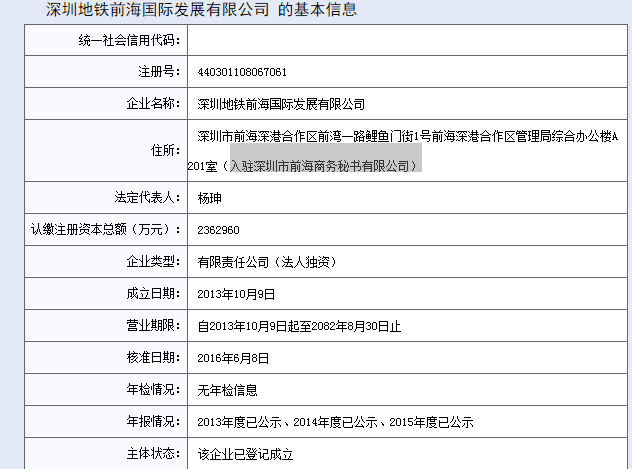Click the address line starting 深圳市前海深港合作区

[407, 137]
